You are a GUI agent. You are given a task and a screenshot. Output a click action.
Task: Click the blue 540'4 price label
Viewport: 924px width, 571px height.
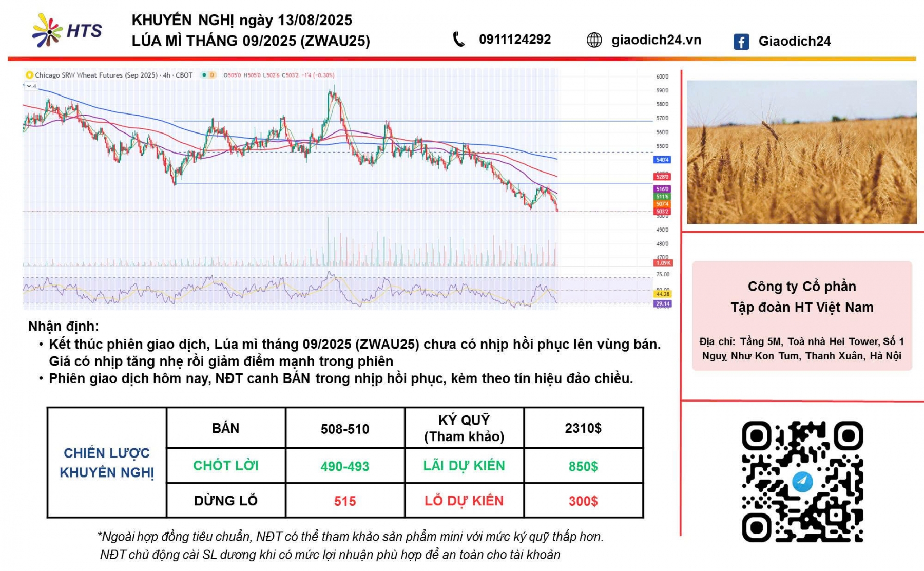[x=662, y=160]
